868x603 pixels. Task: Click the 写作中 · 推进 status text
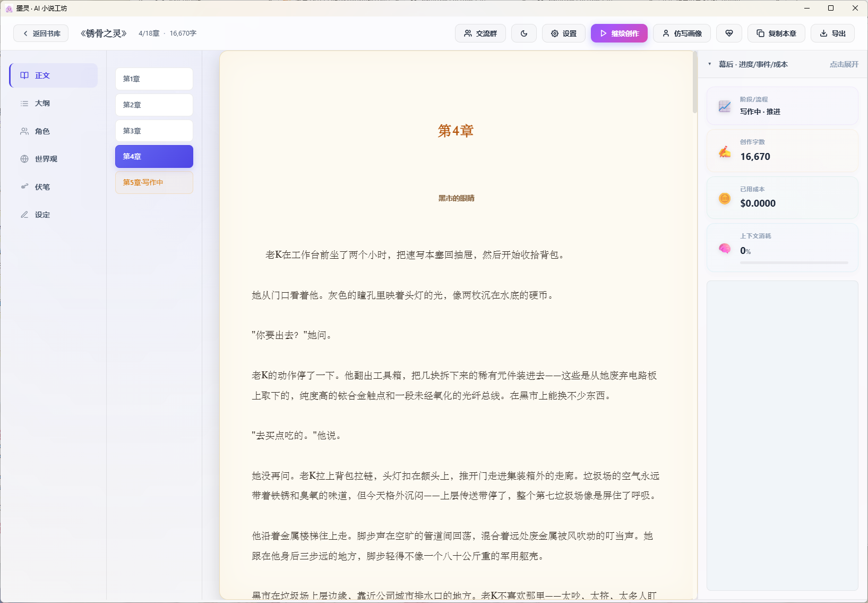pyautogui.click(x=760, y=112)
